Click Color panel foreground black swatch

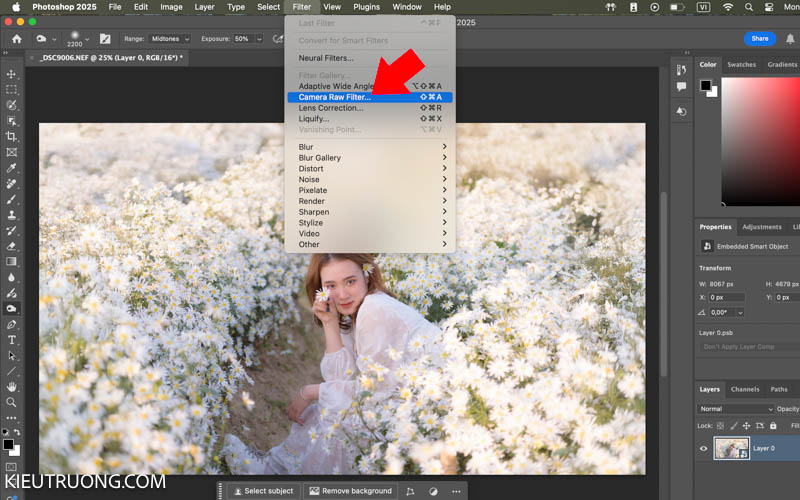pos(706,85)
